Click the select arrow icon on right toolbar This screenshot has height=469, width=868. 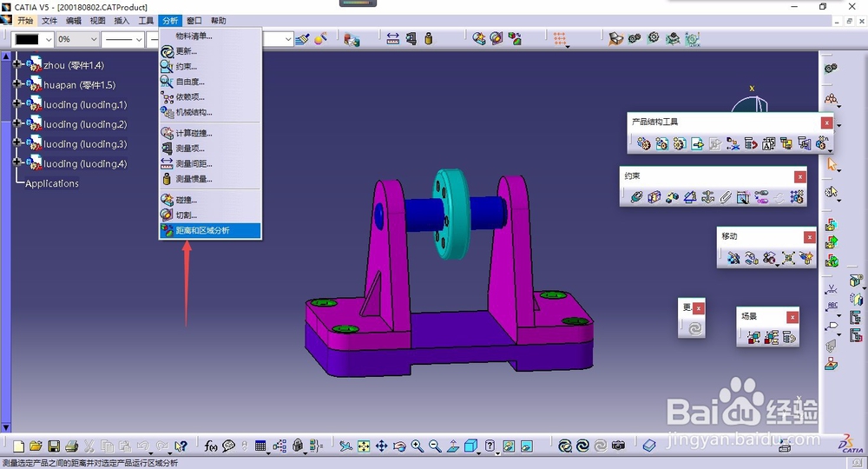click(x=832, y=164)
